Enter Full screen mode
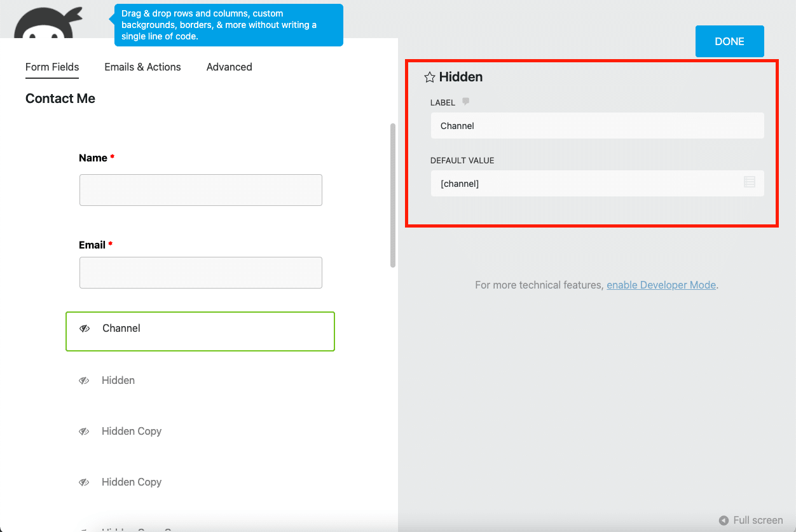 tap(750, 520)
